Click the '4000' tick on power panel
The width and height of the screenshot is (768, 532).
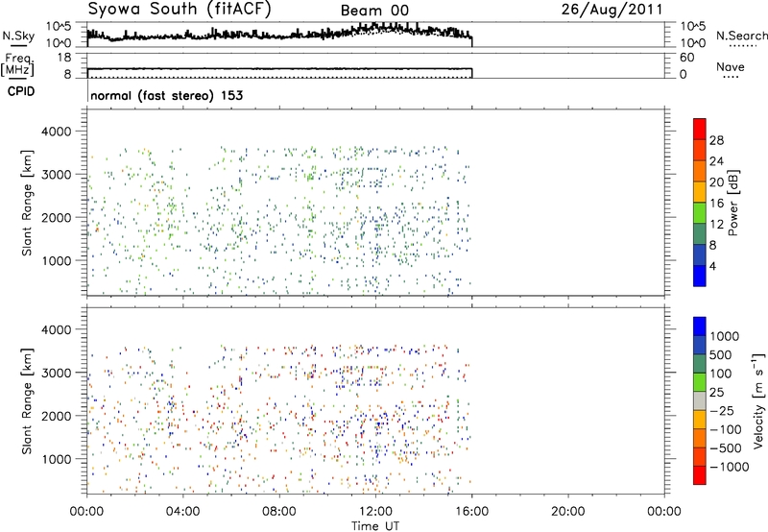tap(56, 132)
